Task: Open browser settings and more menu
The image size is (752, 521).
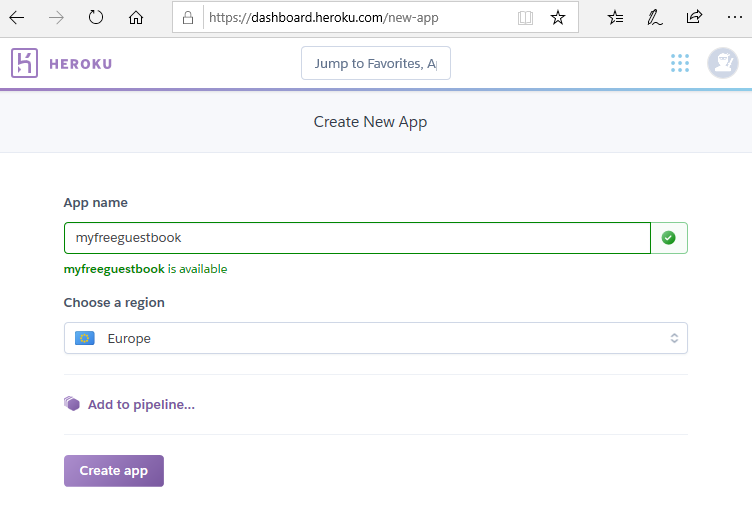Action: point(734,17)
